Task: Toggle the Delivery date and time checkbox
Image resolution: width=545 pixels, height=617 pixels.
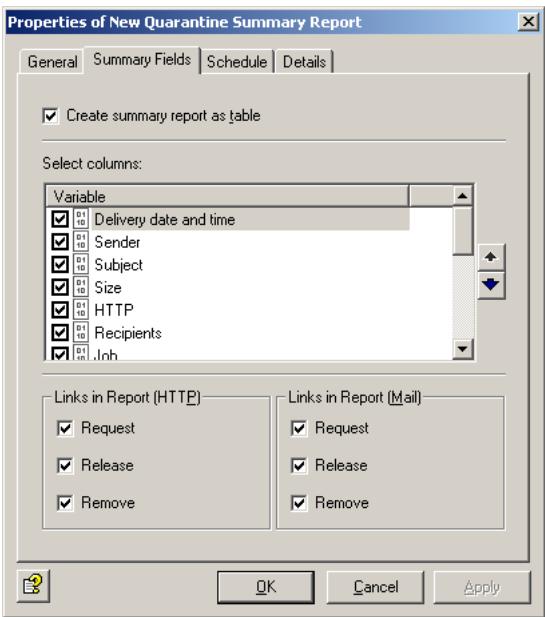Action: tap(60, 219)
